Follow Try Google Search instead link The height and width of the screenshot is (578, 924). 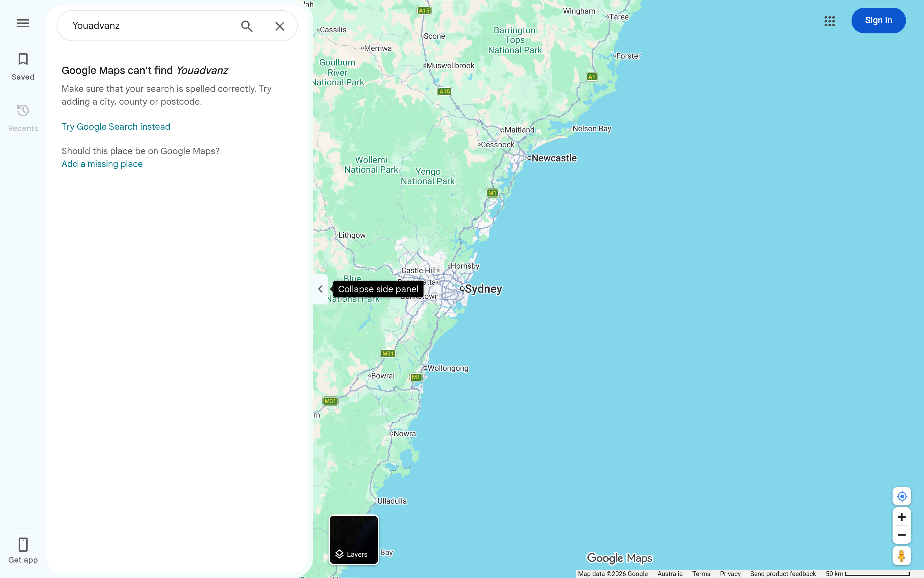click(x=116, y=127)
